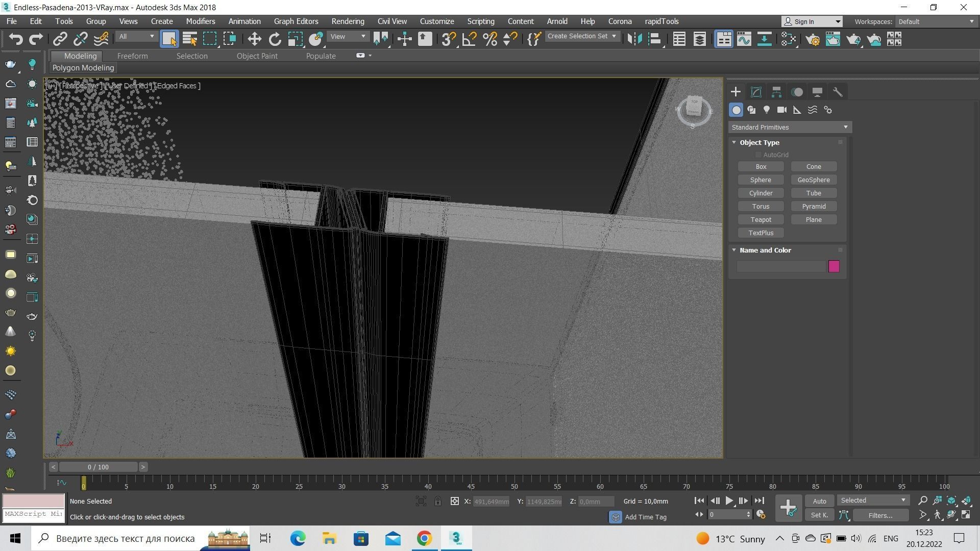Open the Create Selection Set dropdown
Screen dimensions: 980x551
(x=582, y=36)
